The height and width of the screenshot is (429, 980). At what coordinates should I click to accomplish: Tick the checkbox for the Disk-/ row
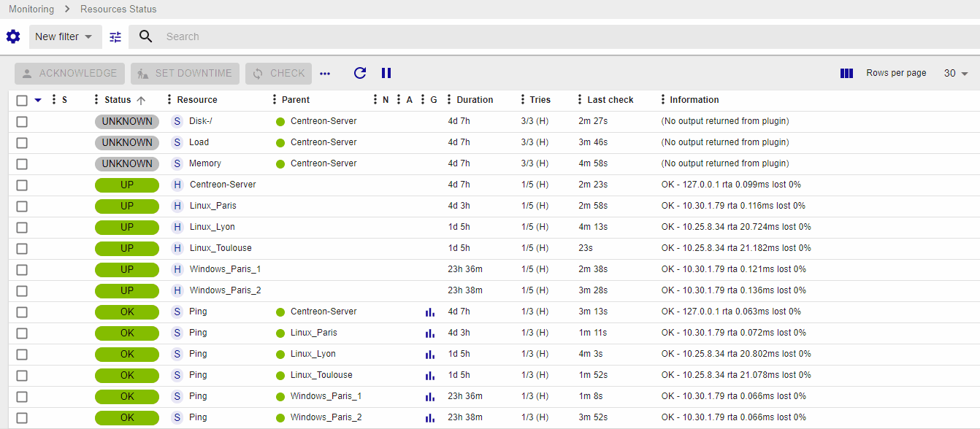click(x=22, y=122)
